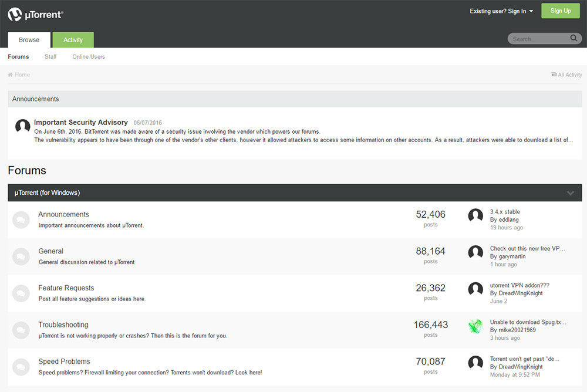Click eddlang's avatar beside 3.4.x stable
This screenshot has width=587, height=392.
coord(475,216)
